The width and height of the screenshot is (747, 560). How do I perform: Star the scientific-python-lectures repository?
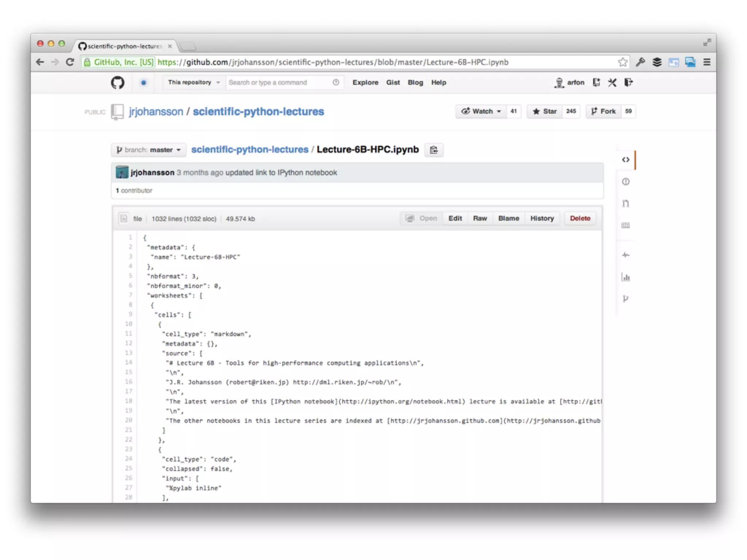pos(545,111)
